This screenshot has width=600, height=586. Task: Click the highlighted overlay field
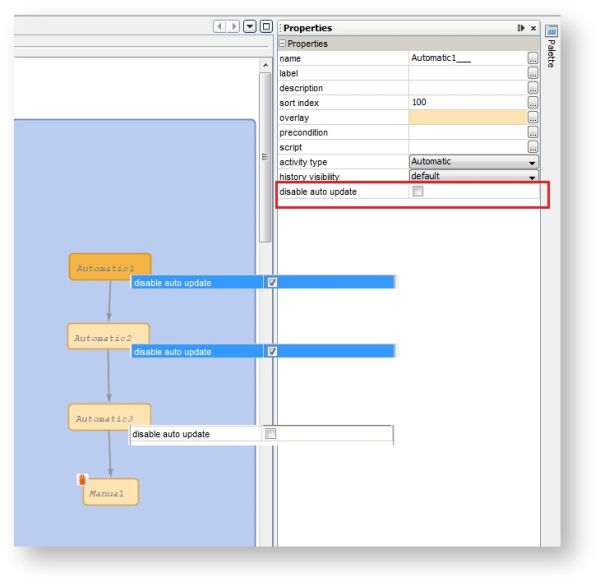[x=467, y=118]
